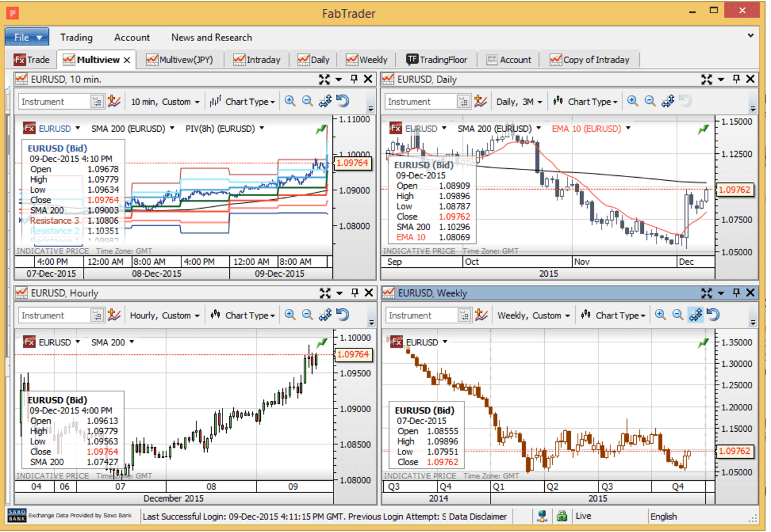This screenshot has height=532, width=771.
Task: Zoom in on the EURUSD 10 min chart
Action: (290, 101)
